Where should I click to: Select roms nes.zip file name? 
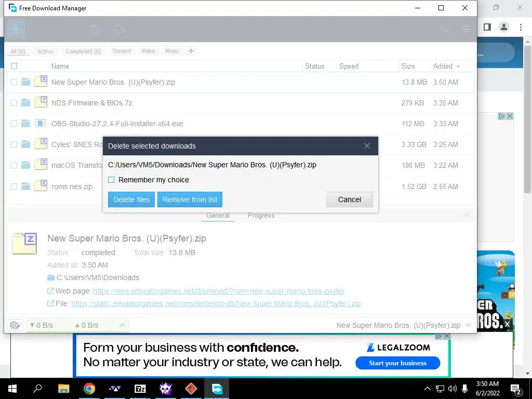click(x=72, y=187)
